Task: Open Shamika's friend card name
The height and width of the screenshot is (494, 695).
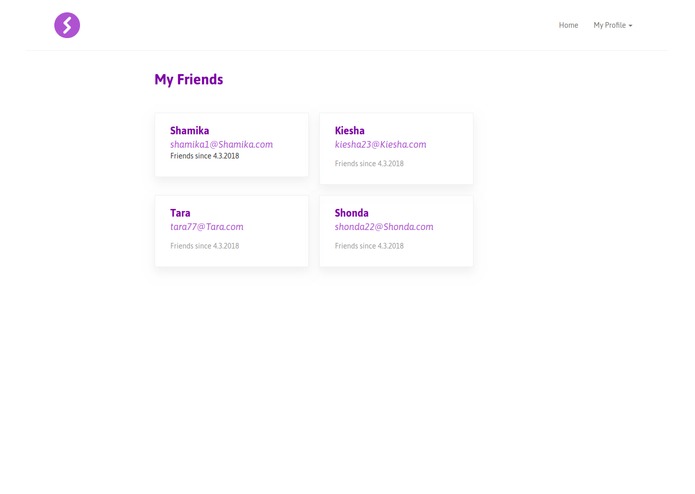Action: coord(190,131)
